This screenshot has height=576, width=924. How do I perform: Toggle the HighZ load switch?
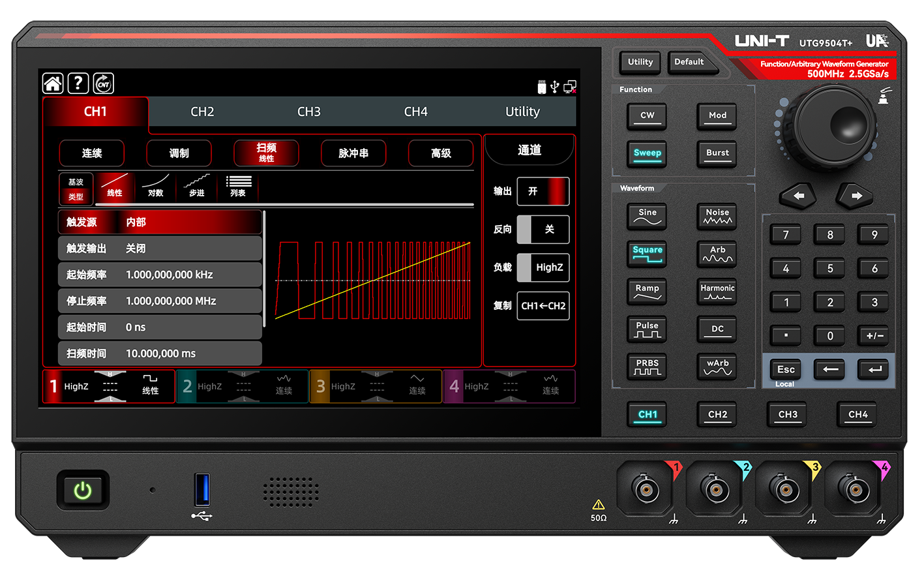pos(543,267)
